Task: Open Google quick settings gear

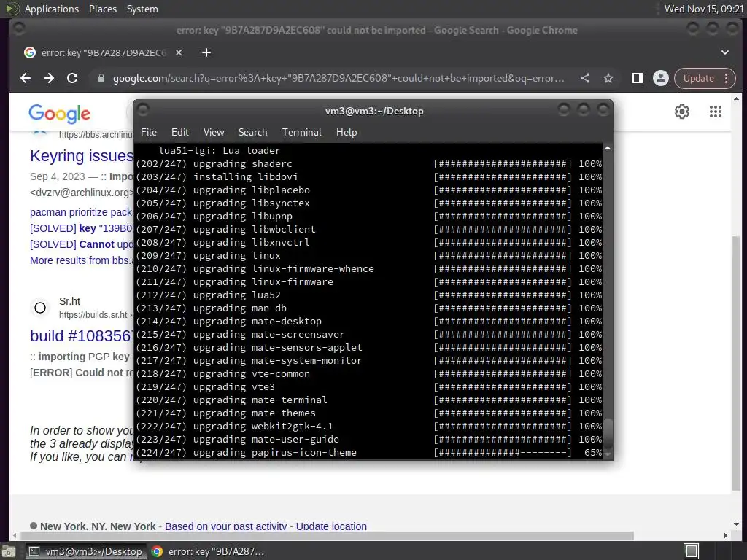Action: [x=682, y=112]
